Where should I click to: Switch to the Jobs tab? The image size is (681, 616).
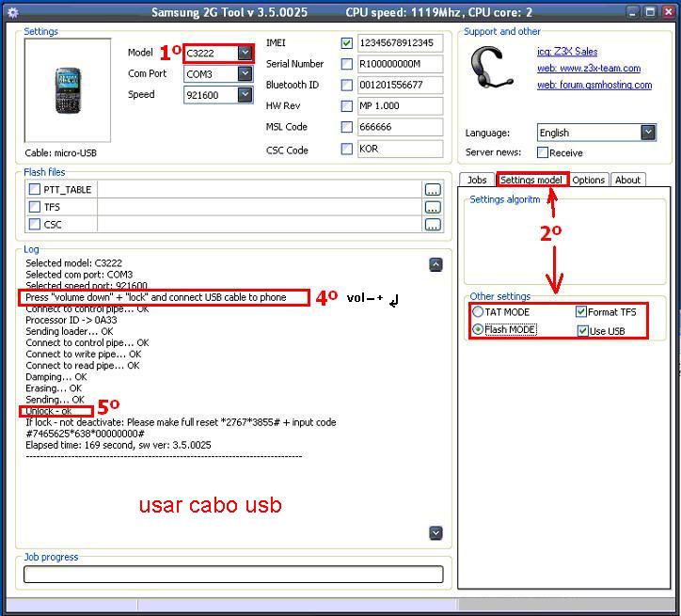(x=477, y=180)
